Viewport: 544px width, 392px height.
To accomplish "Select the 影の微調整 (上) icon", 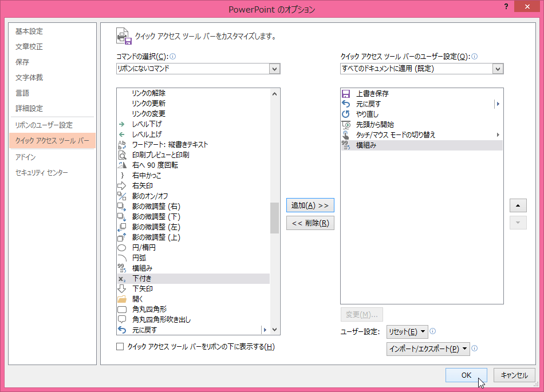I will click(122, 237).
